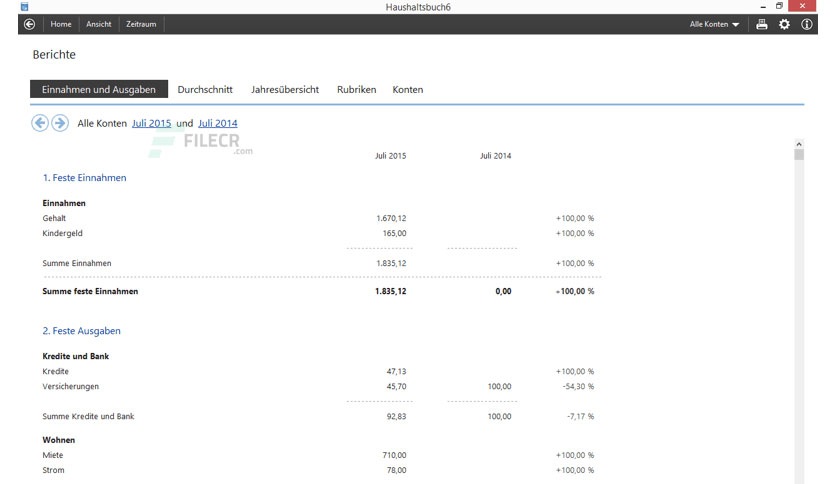
Task: Open the print icon in toolbar
Action: coord(762,24)
